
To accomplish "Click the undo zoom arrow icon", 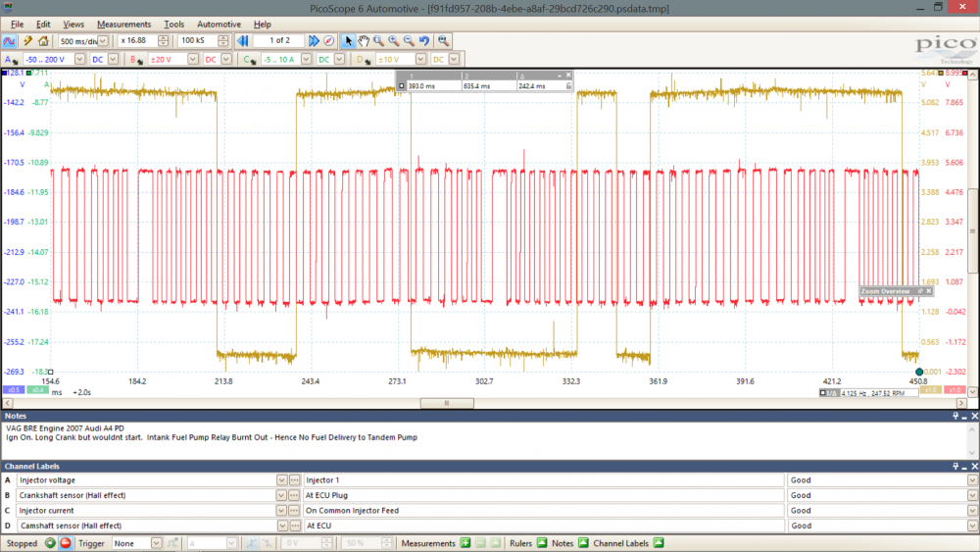I will pos(424,40).
